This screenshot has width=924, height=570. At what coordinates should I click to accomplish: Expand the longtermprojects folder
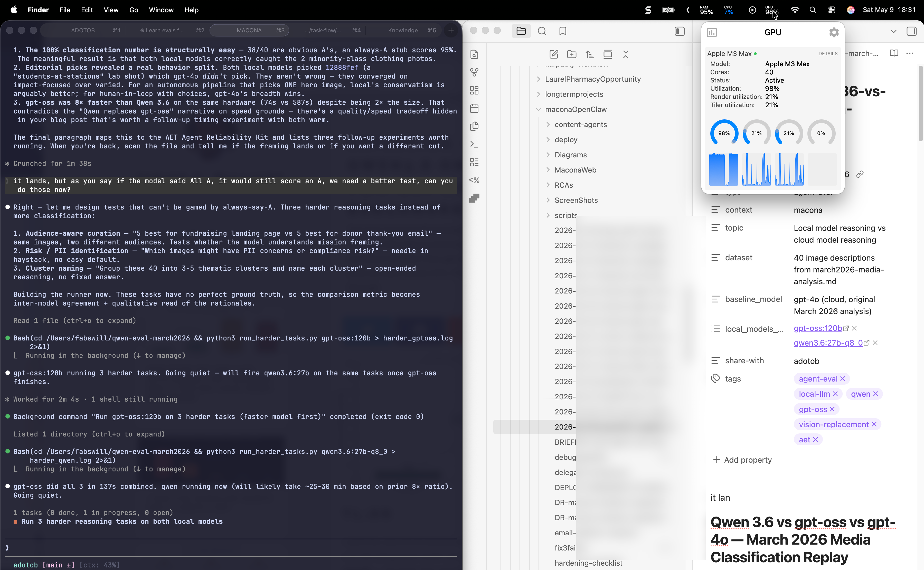[538, 94]
